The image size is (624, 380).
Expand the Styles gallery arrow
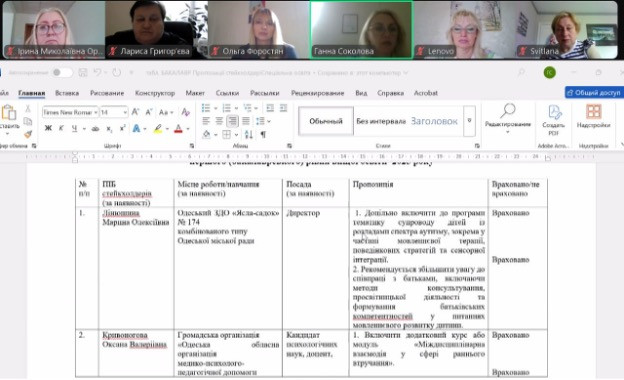click(470, 121)
